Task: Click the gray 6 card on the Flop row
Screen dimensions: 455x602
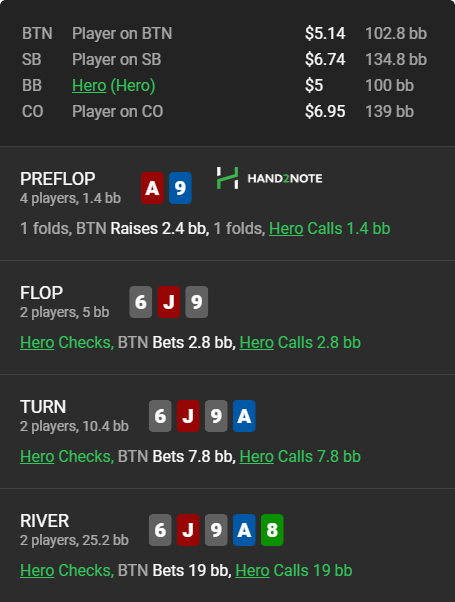Action: tap(141, 302)
